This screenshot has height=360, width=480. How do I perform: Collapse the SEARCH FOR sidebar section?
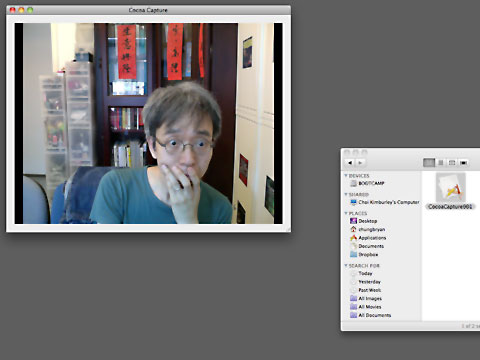pos(346,266)
